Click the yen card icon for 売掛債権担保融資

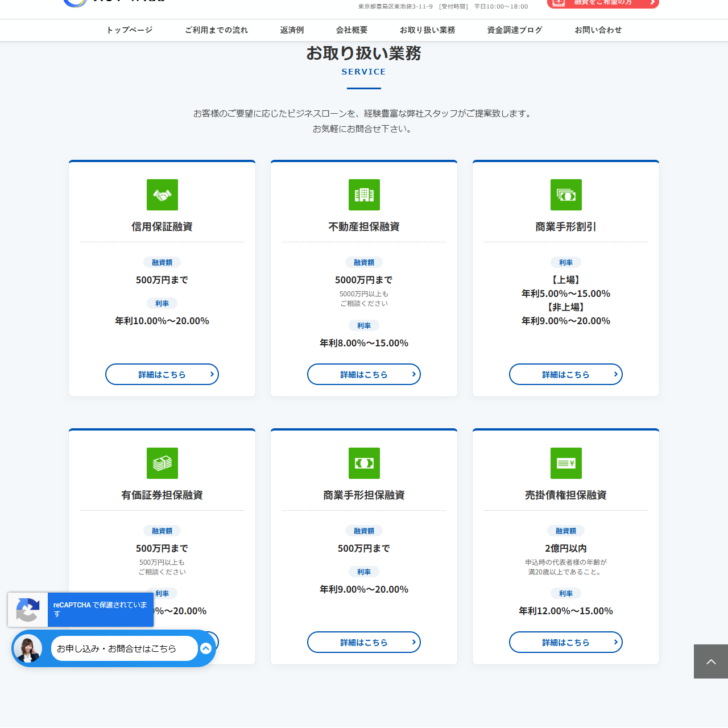pyautogui.click(x=566, y=463)
